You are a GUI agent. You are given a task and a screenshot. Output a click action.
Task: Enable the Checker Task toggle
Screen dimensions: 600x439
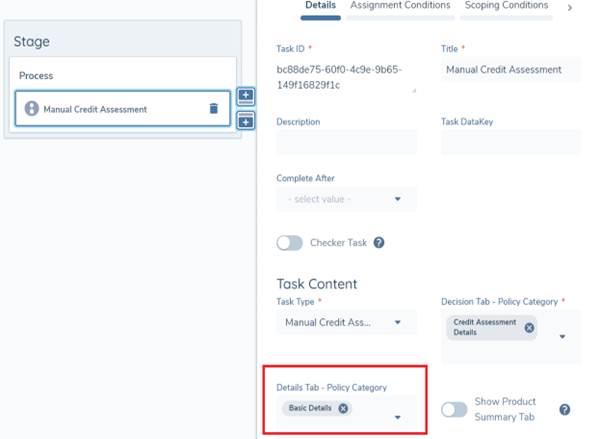point(289,243)
